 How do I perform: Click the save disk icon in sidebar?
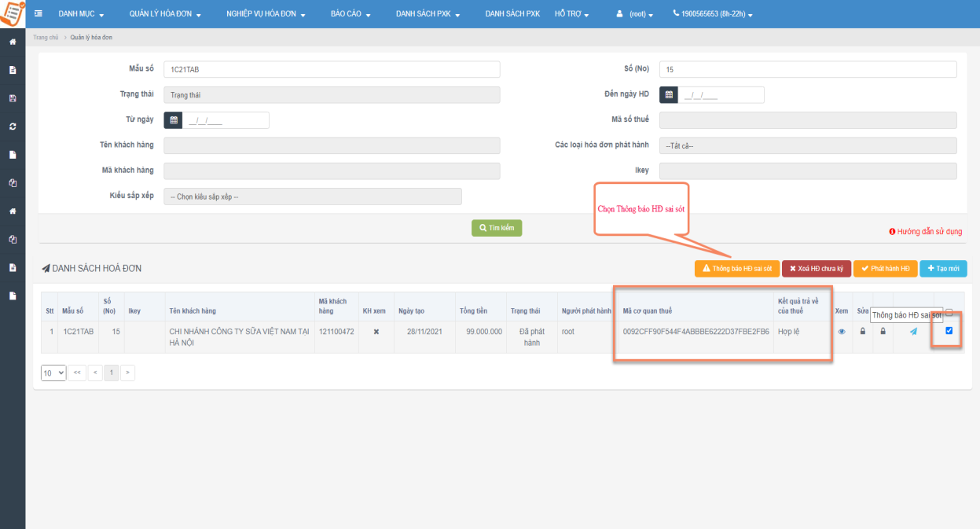(x=13, y=98)
